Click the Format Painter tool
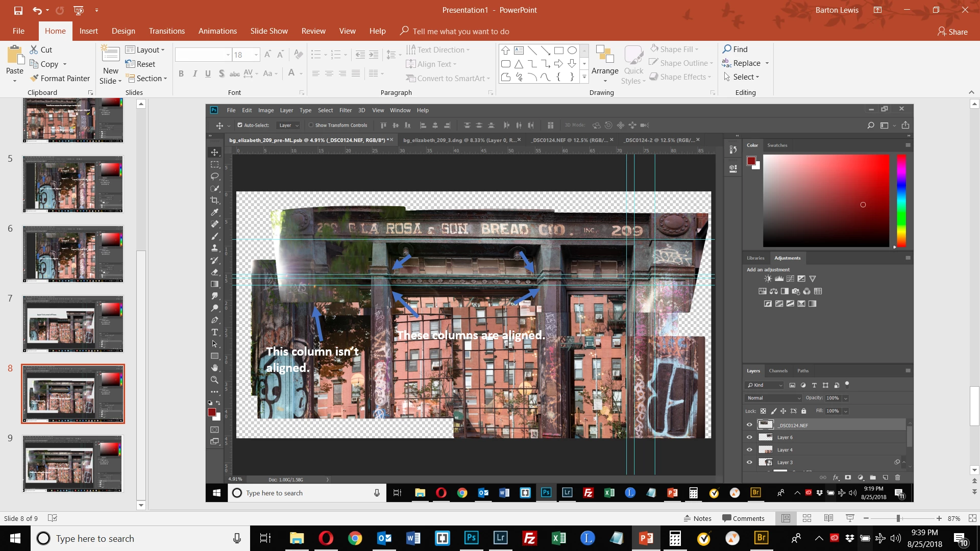Viewport: 980px width, 551px height. tap(60, 78)
